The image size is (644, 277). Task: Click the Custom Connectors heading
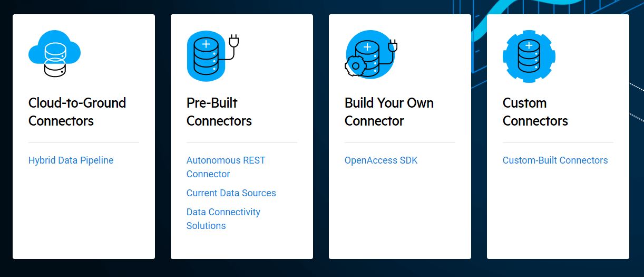pos(535,112)
